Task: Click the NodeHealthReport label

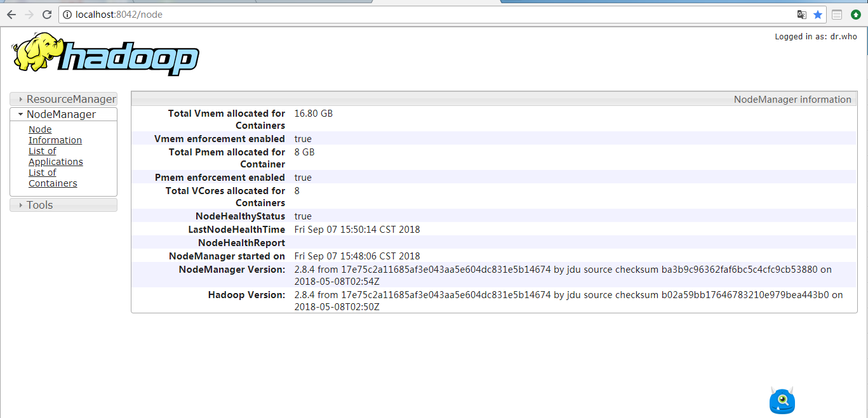Action: [x=241, y=243]
